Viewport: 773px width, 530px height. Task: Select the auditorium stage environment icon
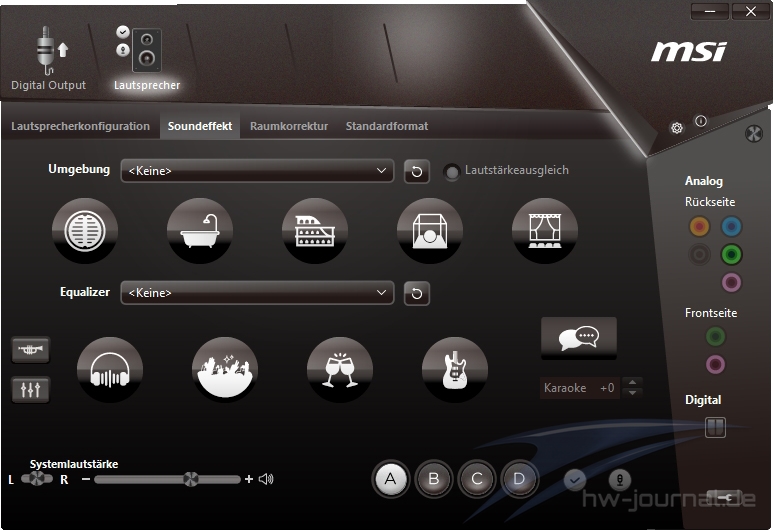coord(545,231)
